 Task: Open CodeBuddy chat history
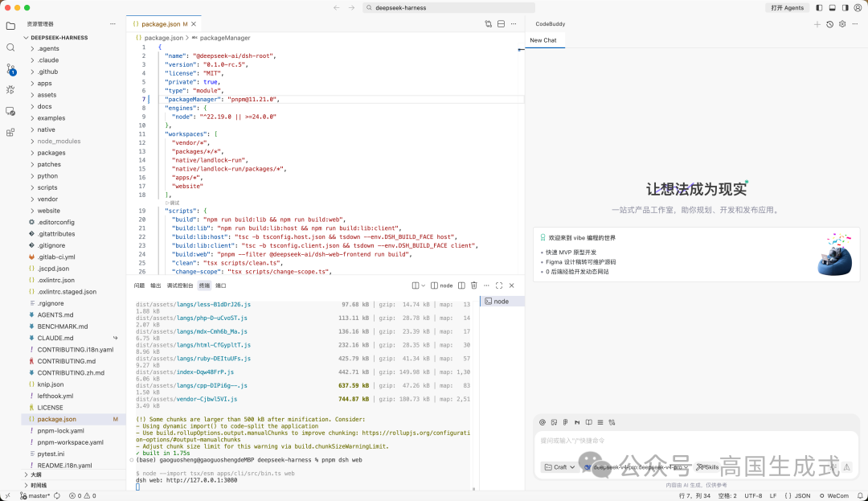829,24
